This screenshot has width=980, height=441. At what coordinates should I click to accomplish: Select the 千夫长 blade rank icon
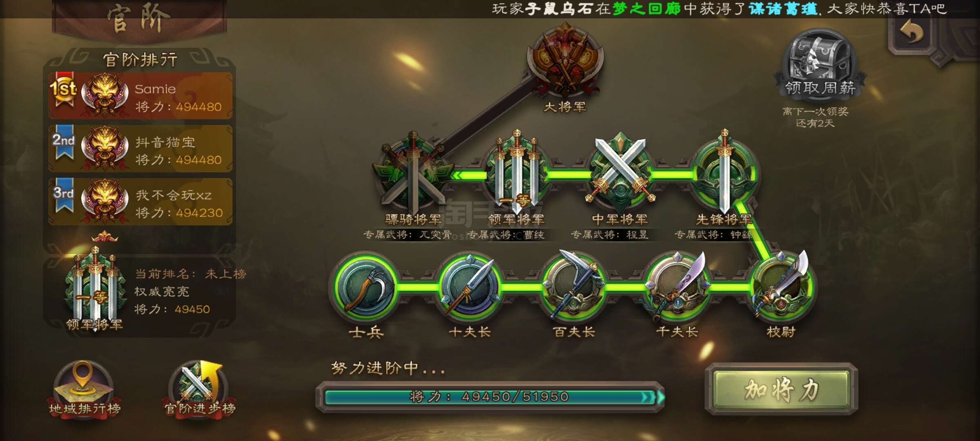pyautogui.click(x=678, y=286)
